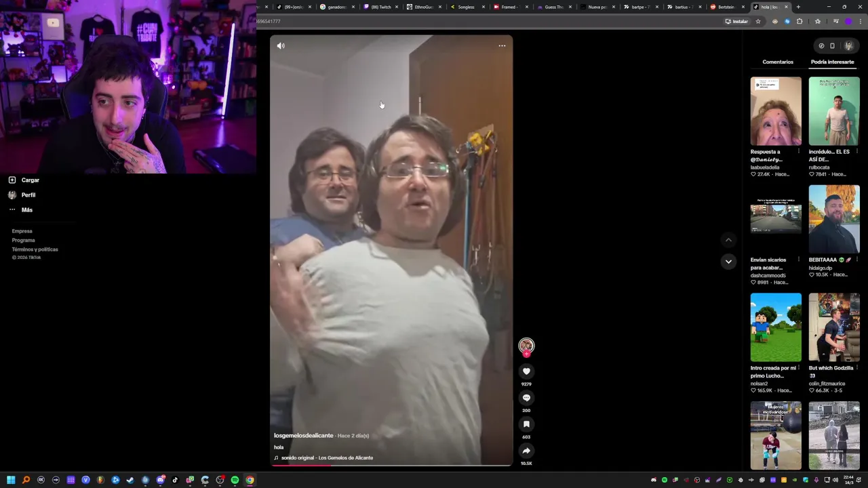868x488 pixels.
Task: Click the phone icon in TikTok top-right
Action: point(833,46)
